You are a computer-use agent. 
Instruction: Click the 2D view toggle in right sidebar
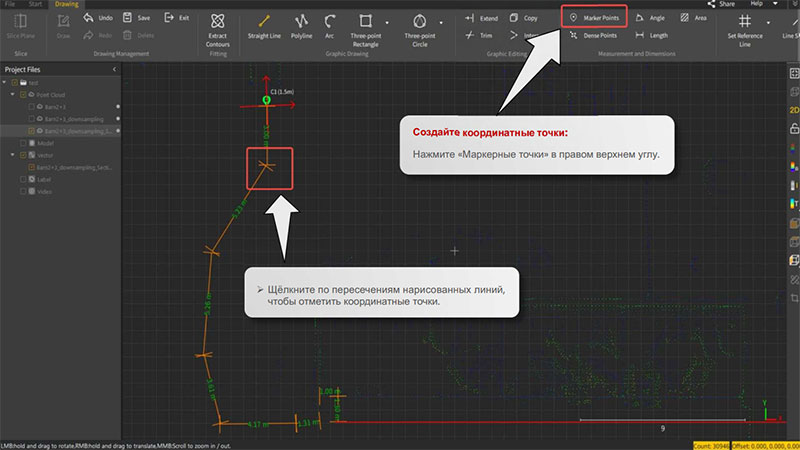point(794,110)
